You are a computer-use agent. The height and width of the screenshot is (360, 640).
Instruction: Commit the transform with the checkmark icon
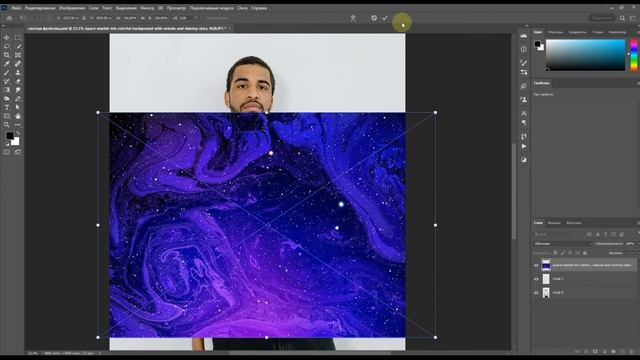[x=385, y=18]
